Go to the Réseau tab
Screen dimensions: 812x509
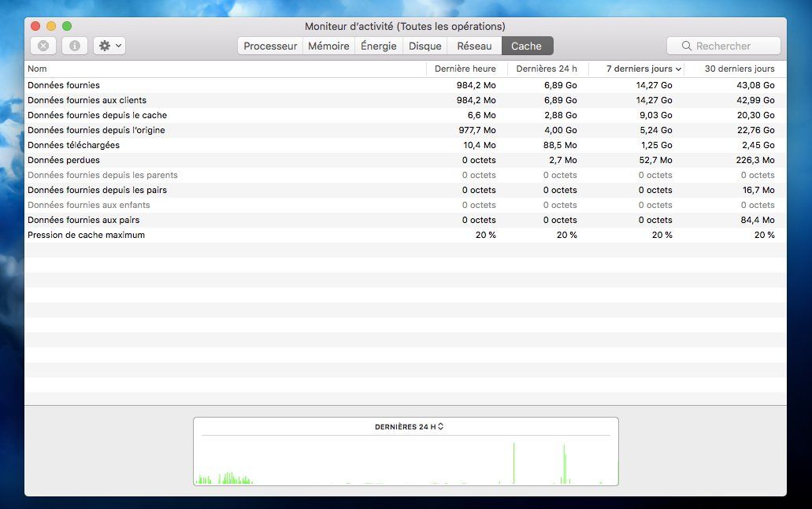(474, 46)
